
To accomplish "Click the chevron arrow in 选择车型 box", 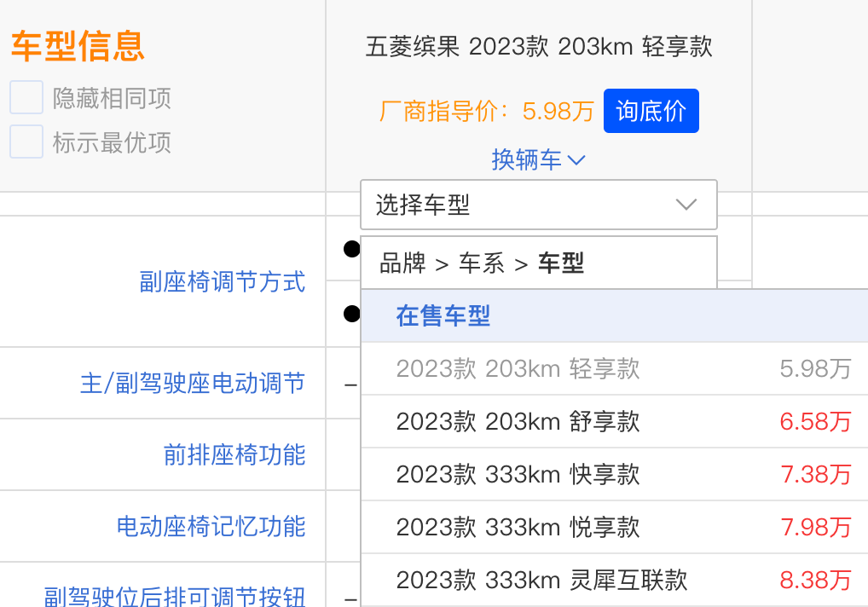I will (686, 205).
